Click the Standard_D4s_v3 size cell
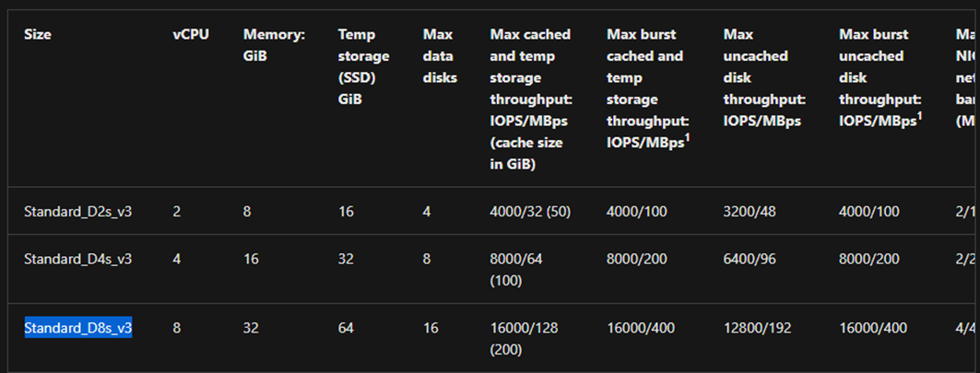Viewport: 980px width, 373px height. [78, 259]
